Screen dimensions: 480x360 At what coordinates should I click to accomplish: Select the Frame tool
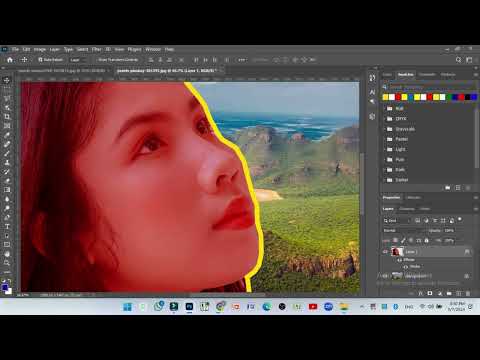[x=7, y=126]
